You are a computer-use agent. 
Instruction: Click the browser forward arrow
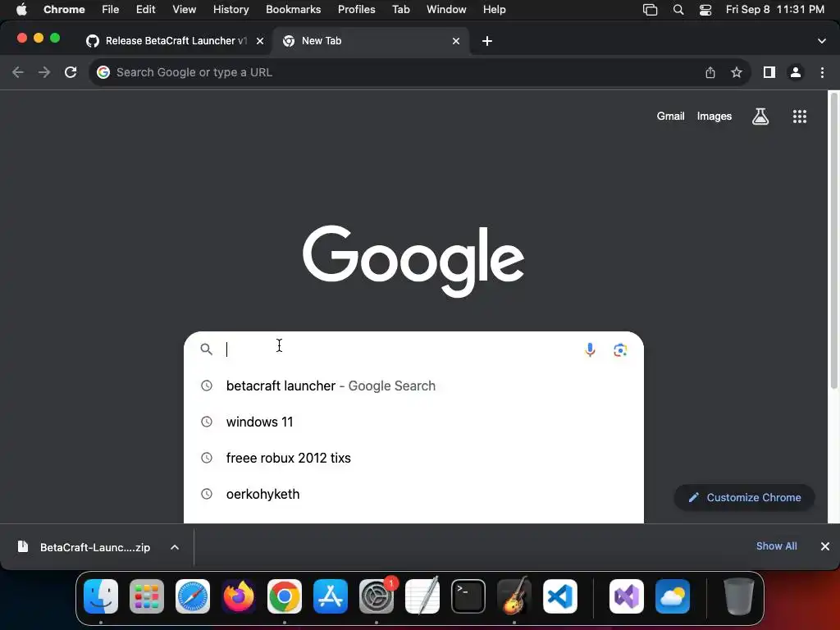44,72
